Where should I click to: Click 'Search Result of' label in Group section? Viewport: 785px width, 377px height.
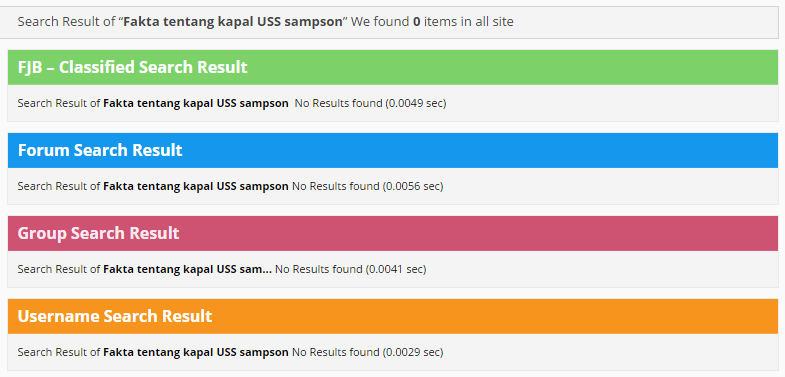[59, 269]
